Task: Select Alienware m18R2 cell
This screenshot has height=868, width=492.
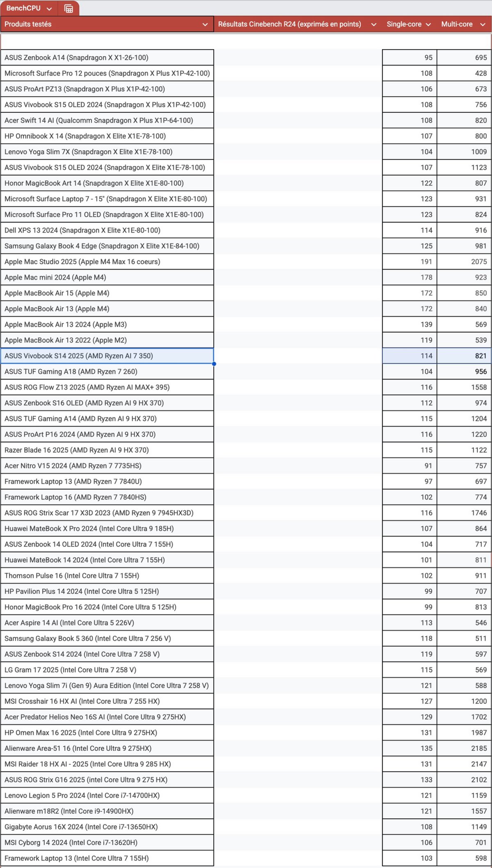Action: pos(107,811)
